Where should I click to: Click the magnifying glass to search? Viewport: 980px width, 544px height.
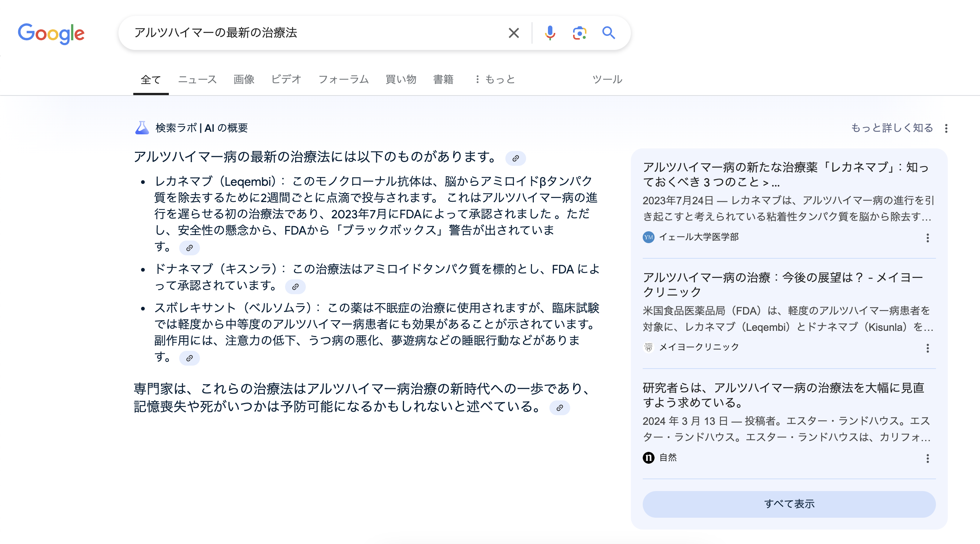tap(609, 33)
